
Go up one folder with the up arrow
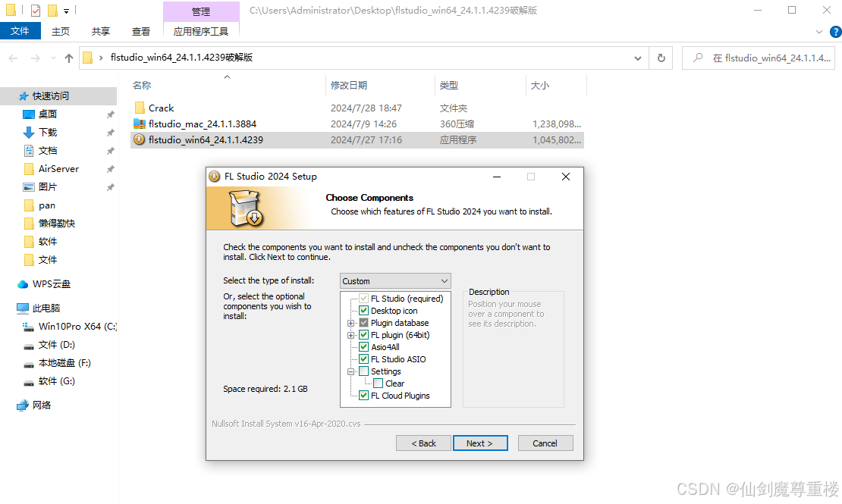[x=69, y=58]
